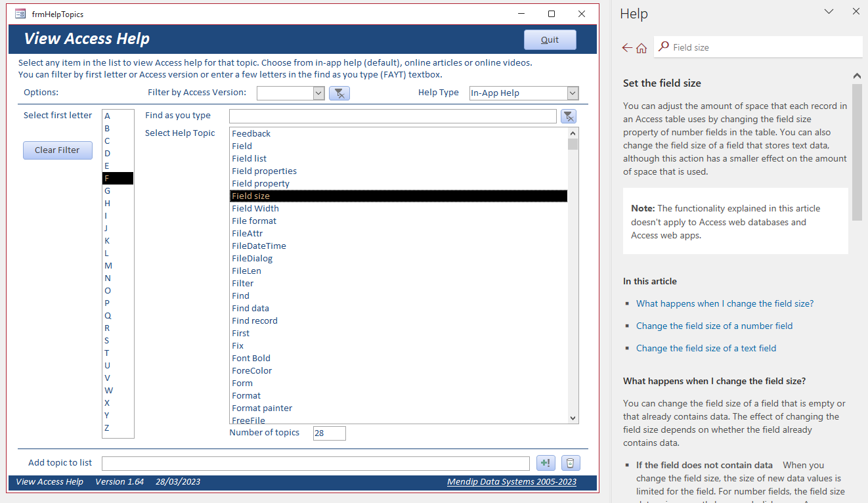Click the Quit button
868x503 pixels.
[550, 40]
